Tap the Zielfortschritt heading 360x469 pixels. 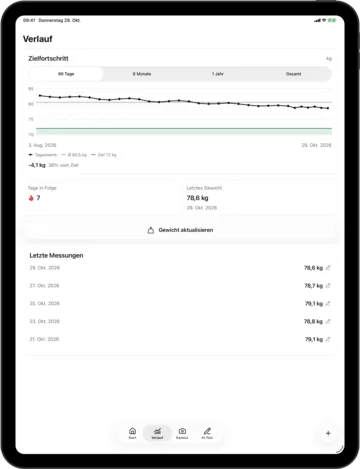click(48, 58)
